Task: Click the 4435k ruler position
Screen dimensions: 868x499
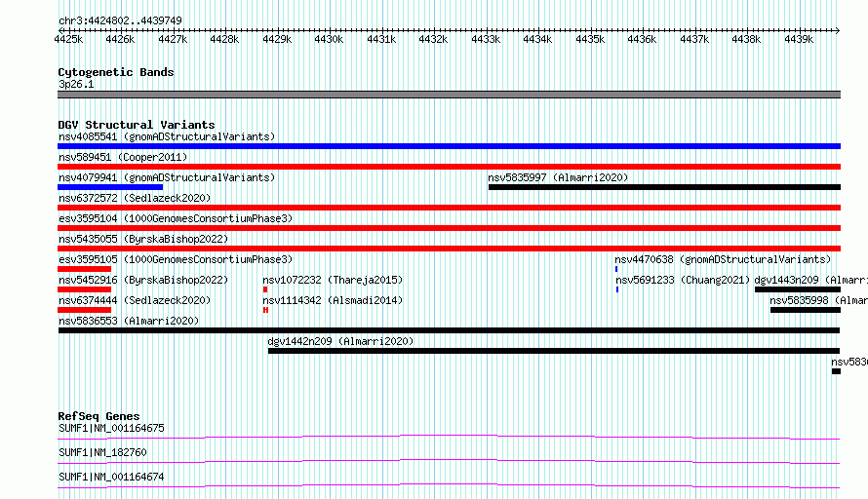Action: point(589,39)
